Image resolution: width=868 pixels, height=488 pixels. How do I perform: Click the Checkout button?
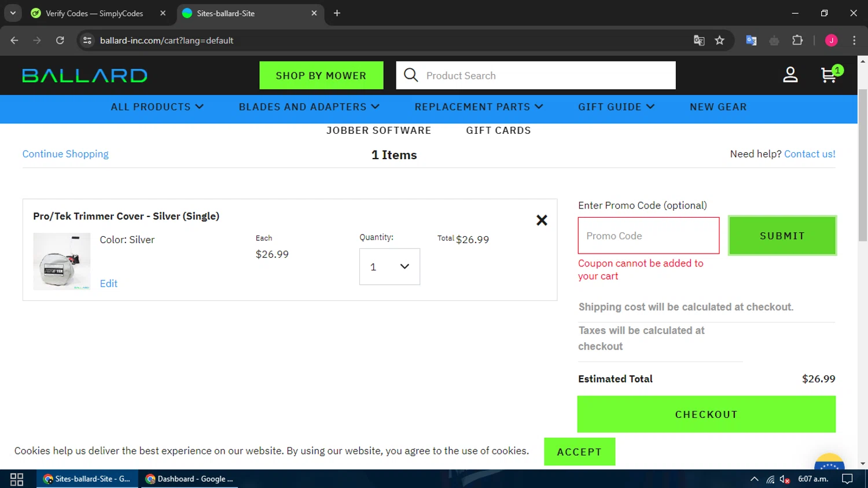tap(706, 414)
